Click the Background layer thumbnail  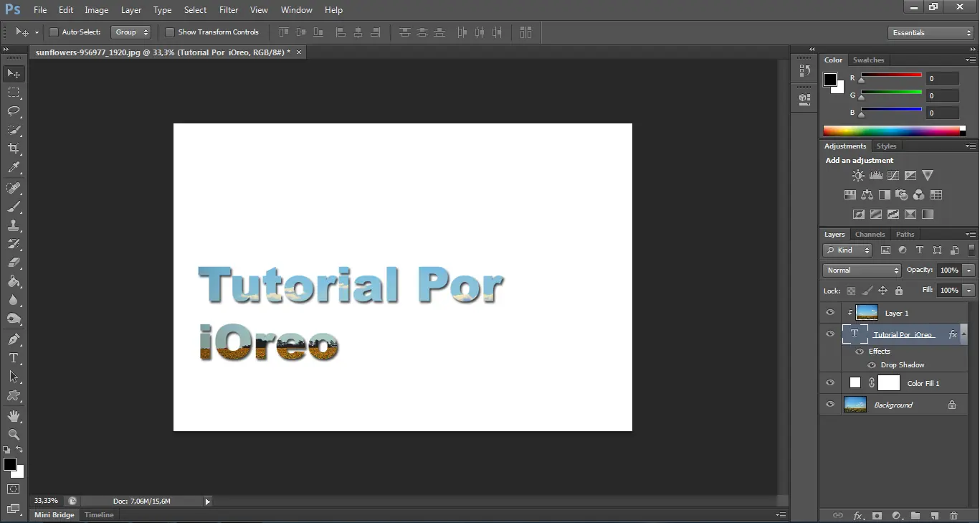[x=855, y=405]
